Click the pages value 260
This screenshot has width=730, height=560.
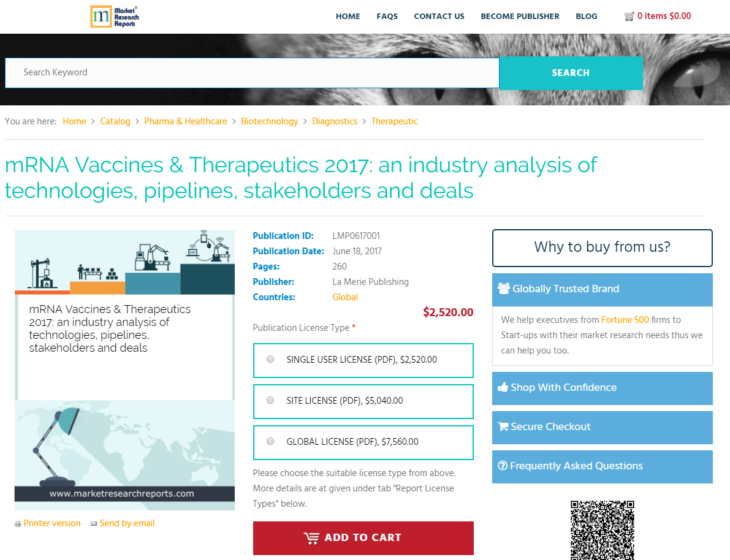point(340,267)
